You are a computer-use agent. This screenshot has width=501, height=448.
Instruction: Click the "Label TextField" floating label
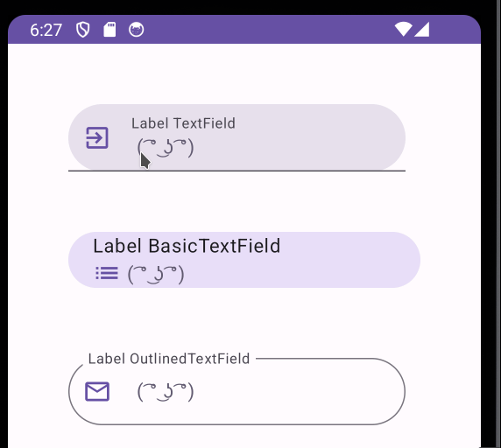click(183, 123)
